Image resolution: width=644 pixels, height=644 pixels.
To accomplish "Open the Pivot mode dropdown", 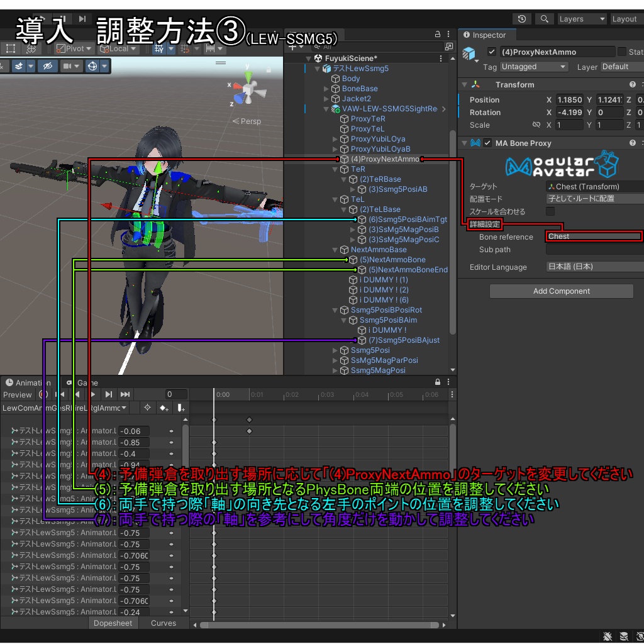I will pyautogui.click(x=74, y=49).
